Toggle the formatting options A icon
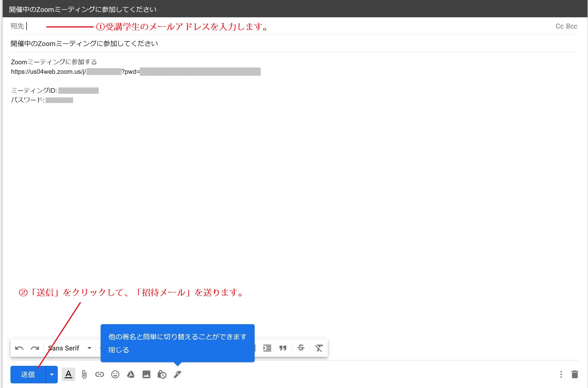The height and width of the screenshot is (388, 588). (x=68, y=374)
